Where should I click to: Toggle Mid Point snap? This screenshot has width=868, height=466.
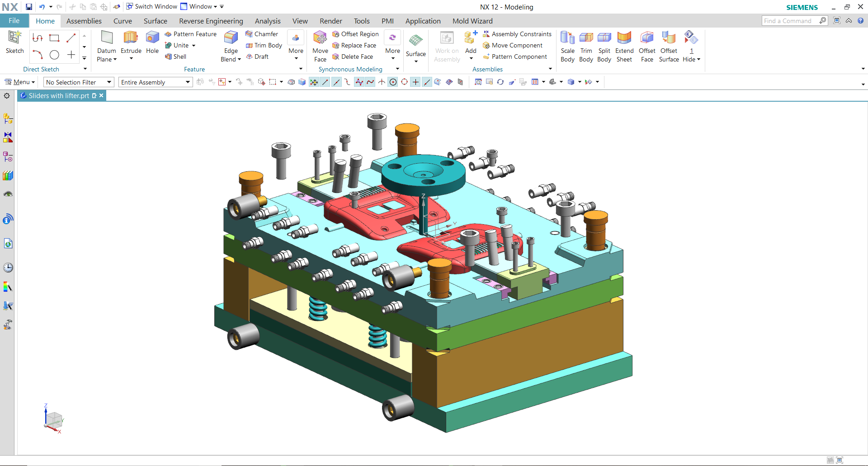pos(336,82)
